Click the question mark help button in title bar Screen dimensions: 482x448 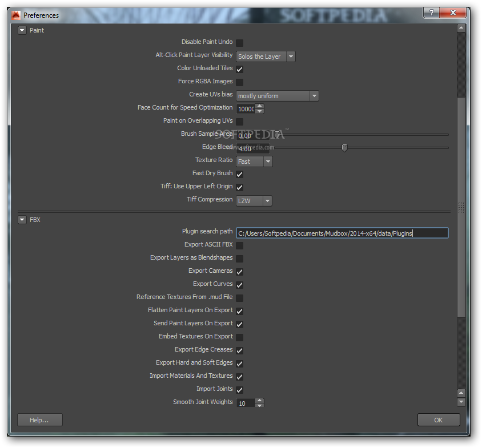pyautogui.click(x=432, y=13)
